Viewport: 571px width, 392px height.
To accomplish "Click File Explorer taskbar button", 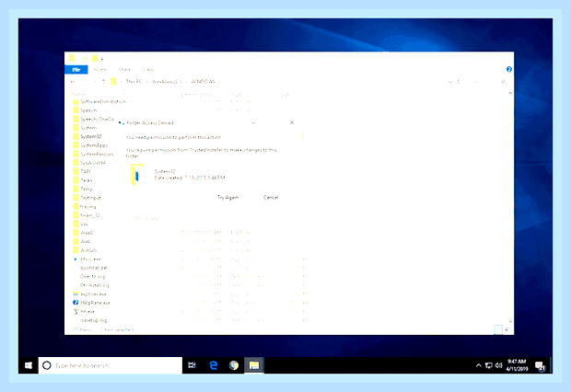I will click(x=254, y=365).
